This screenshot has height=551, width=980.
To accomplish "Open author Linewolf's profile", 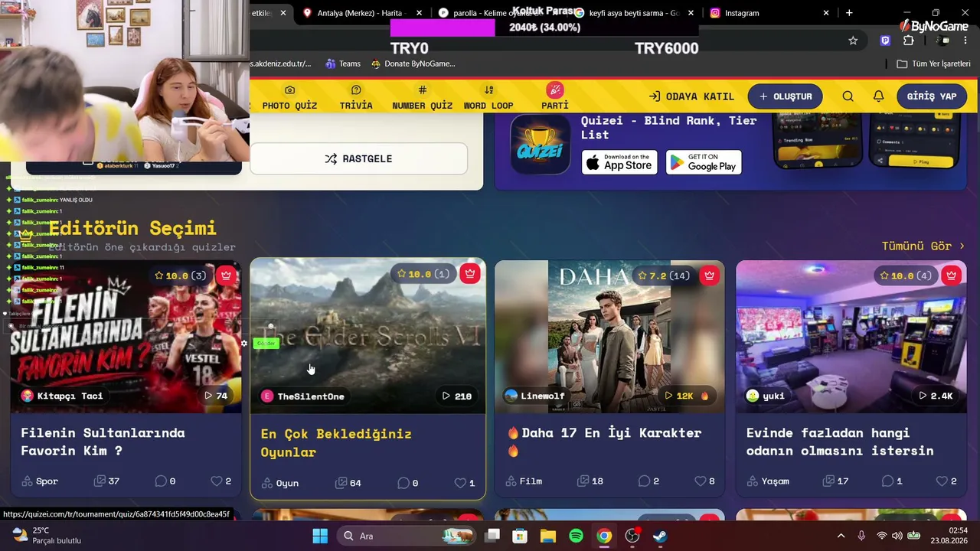I will click(x=534, y=396).
